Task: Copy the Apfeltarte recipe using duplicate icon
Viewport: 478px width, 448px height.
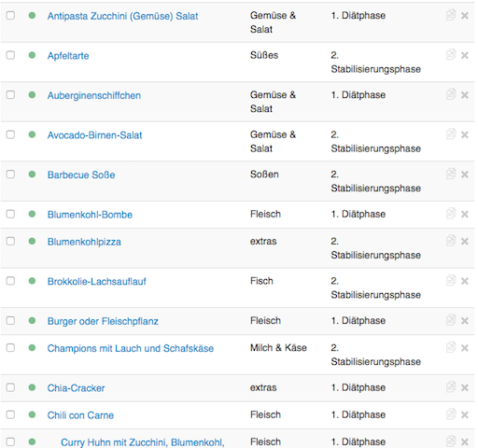Action: tap(451, 55)
